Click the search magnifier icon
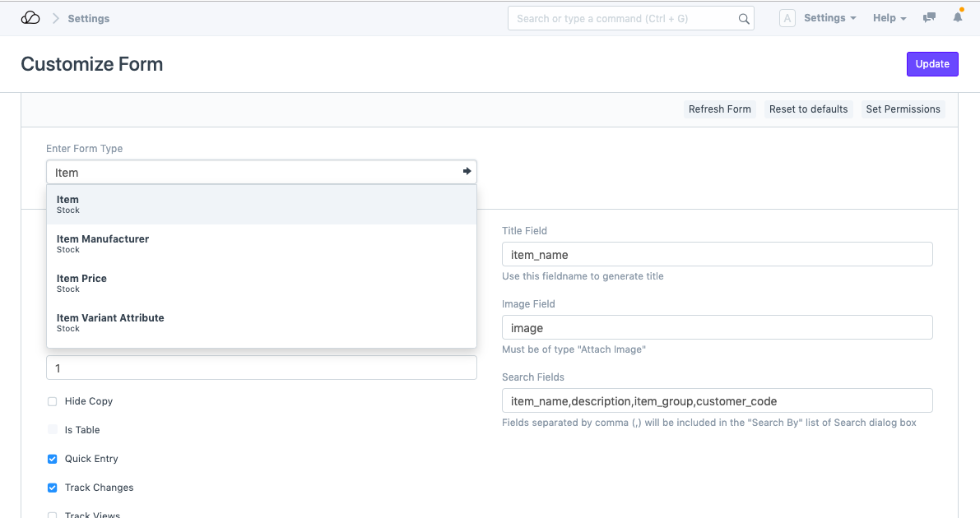The height and width of the screenshot is (518, 980). 743,19
